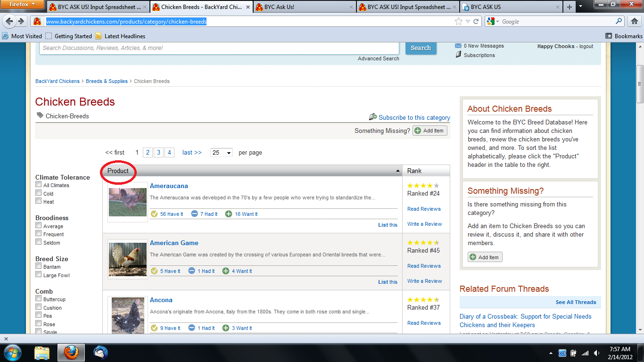Switch to the BYC Ask Us! tab
The height and width of the screenshot is (362, 644).
[304, 7]
